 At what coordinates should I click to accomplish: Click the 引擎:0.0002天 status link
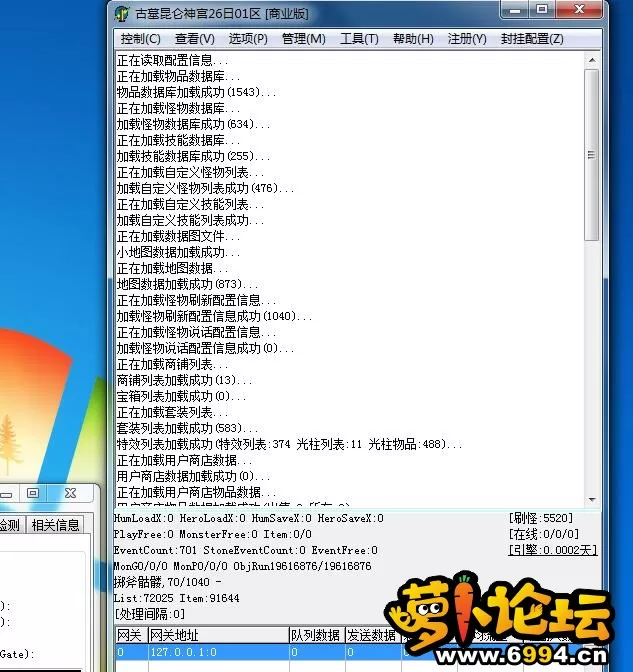tap(552, 550)
